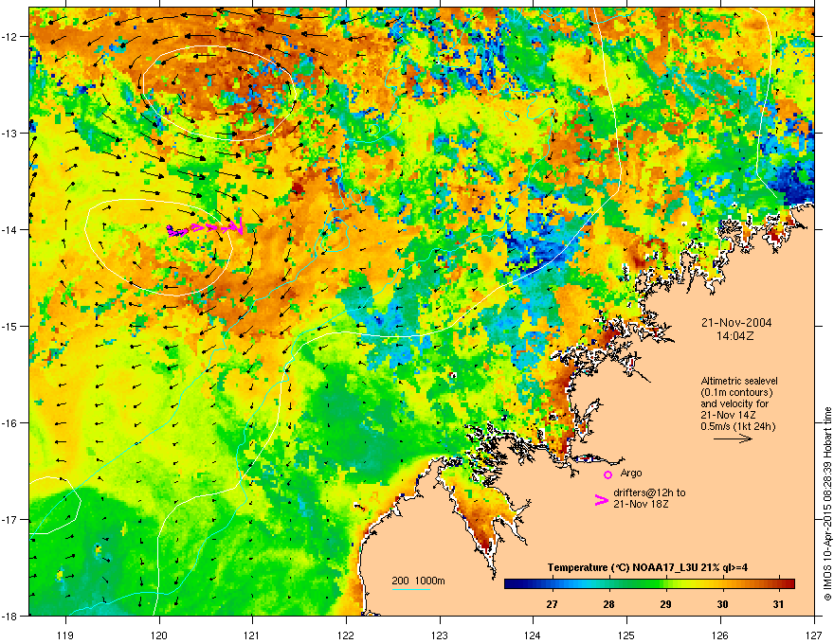
Task: Click the colorbar tick label '28'
Action: 609,604
